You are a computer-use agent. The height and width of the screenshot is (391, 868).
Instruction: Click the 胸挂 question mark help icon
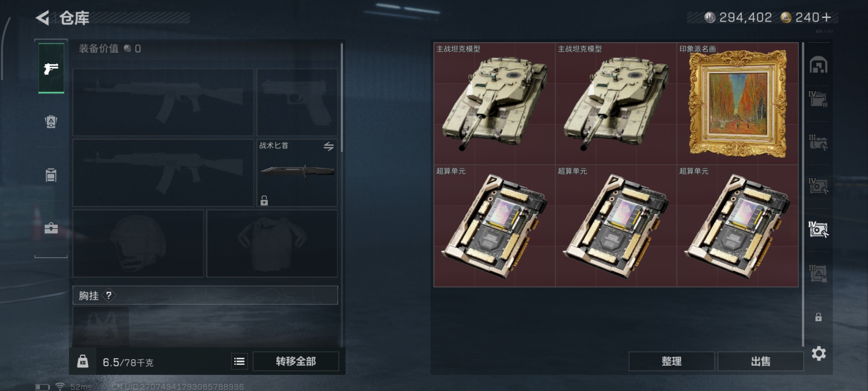[x=109, y=295]
